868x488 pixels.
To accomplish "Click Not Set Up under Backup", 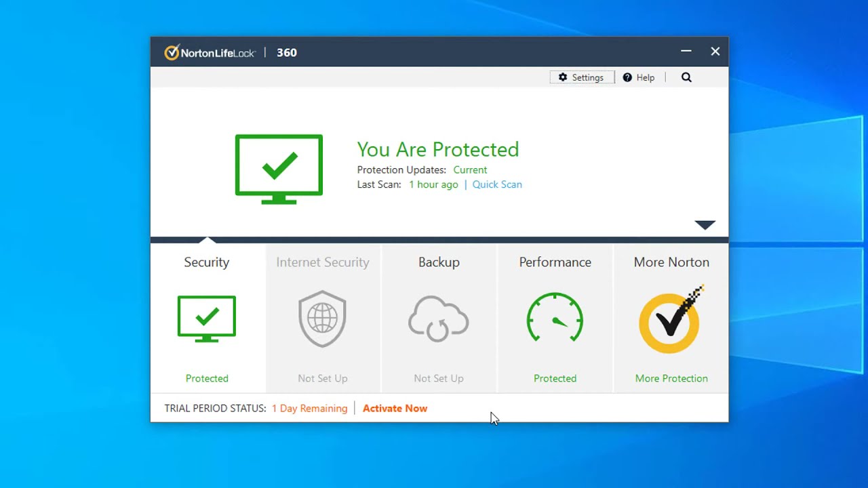I will (439, 378).
